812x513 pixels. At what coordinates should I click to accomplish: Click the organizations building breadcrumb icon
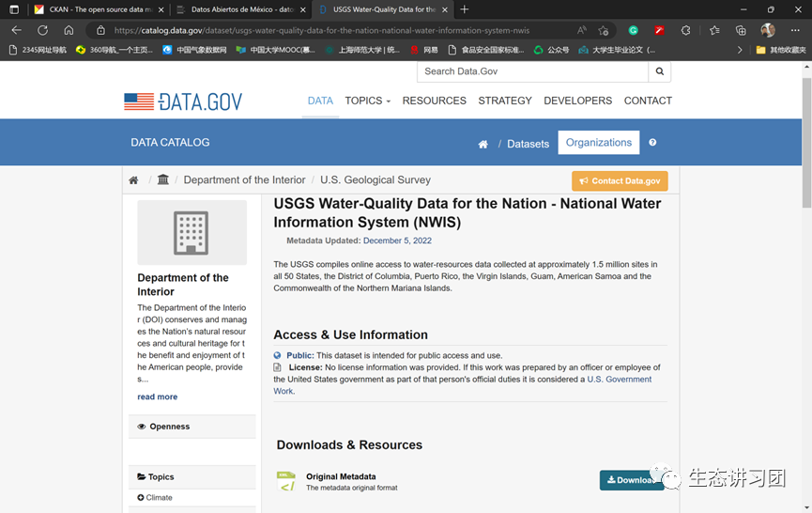(x=163, y=179)
